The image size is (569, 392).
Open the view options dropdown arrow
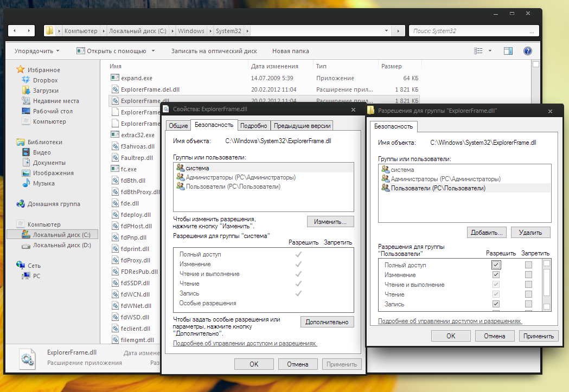pos(490,51)
